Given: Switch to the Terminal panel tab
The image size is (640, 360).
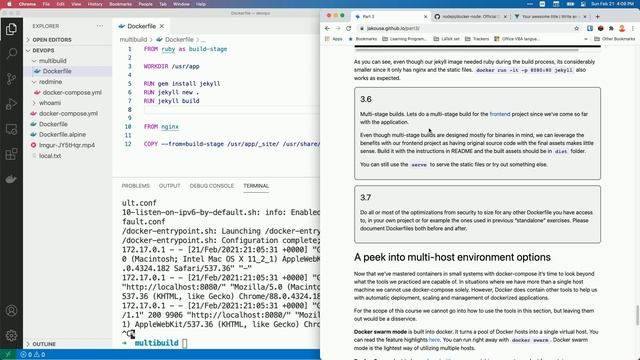Looking at the screenshot, I should pyautogui.click(x=256, y=186).
